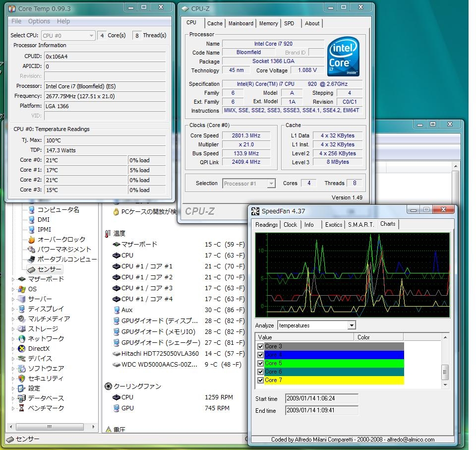
Task: Click the SpeedFan list scroll down arrow
Action: pyautogui.click(x=445, y=385)
